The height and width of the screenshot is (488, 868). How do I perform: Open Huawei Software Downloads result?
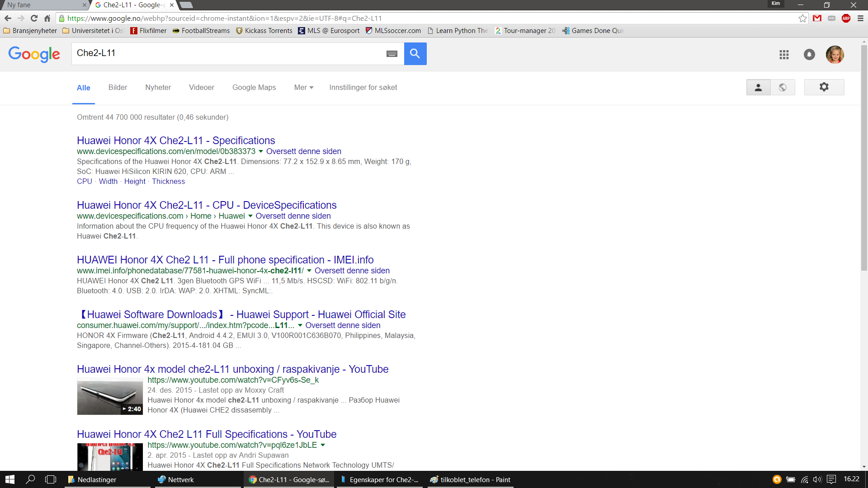(x=241, y=314)
